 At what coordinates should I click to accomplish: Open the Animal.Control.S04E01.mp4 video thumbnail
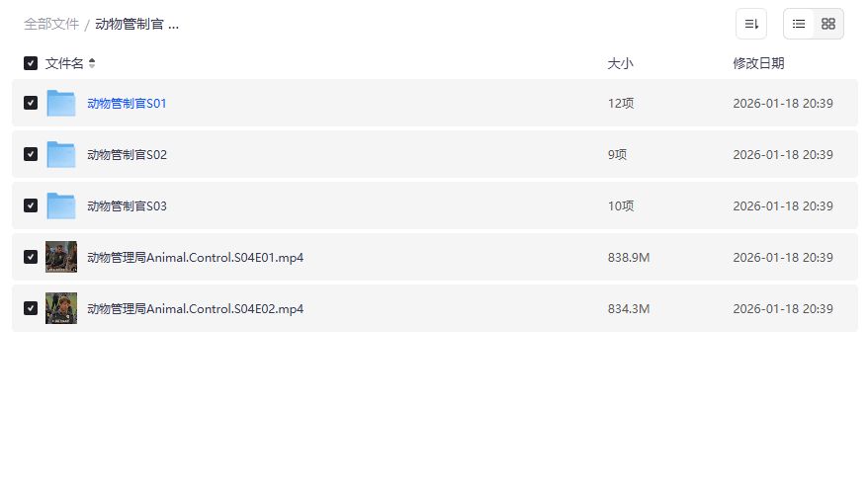point(61,257)
